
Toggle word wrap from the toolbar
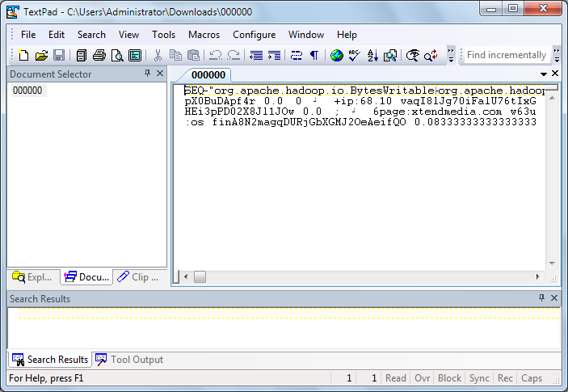tap(297, 55)
